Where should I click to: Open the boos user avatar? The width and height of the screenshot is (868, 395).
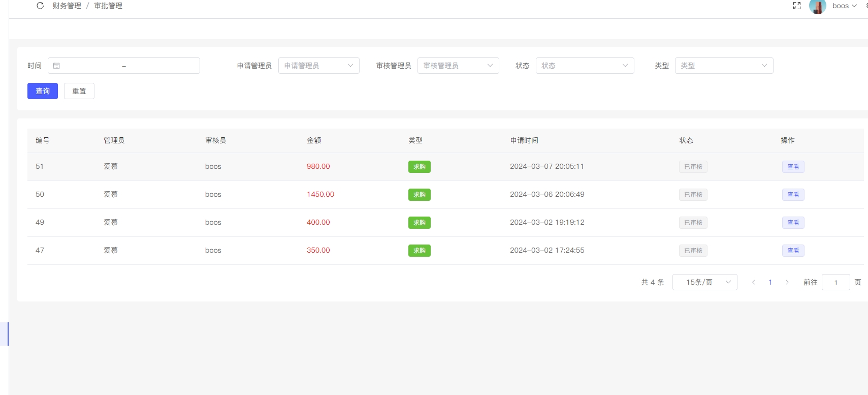pyautogui.click(x=817, y=6)
